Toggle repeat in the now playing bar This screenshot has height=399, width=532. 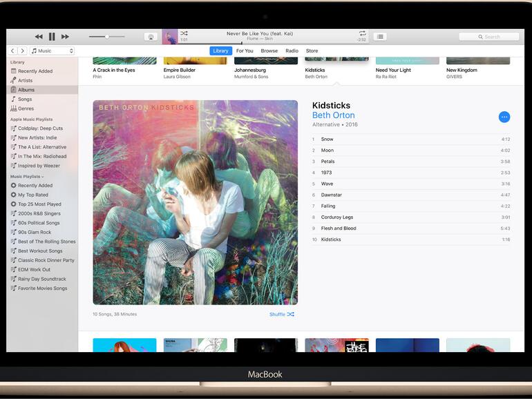tap(362, 33)
